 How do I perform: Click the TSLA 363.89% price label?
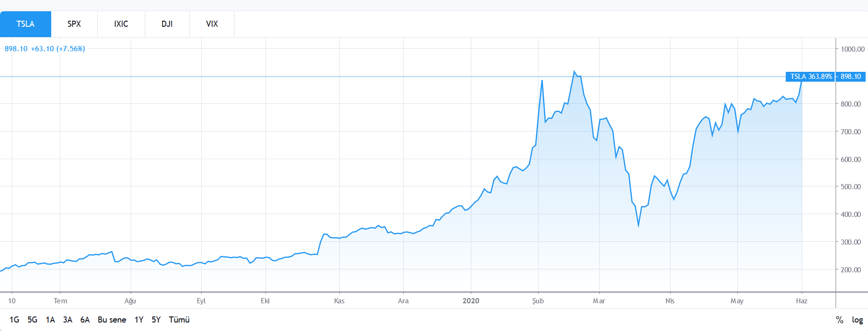pyautogui.click(x=811, y=77)
